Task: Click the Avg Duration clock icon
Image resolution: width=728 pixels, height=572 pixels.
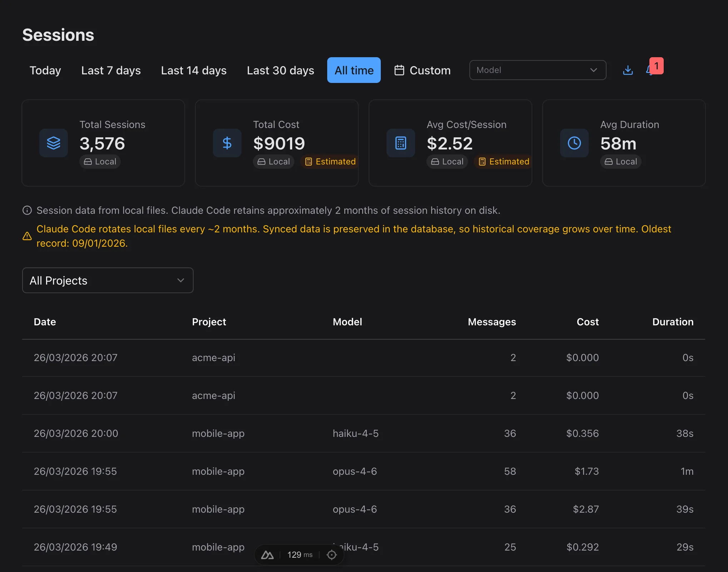Action: 574,143
